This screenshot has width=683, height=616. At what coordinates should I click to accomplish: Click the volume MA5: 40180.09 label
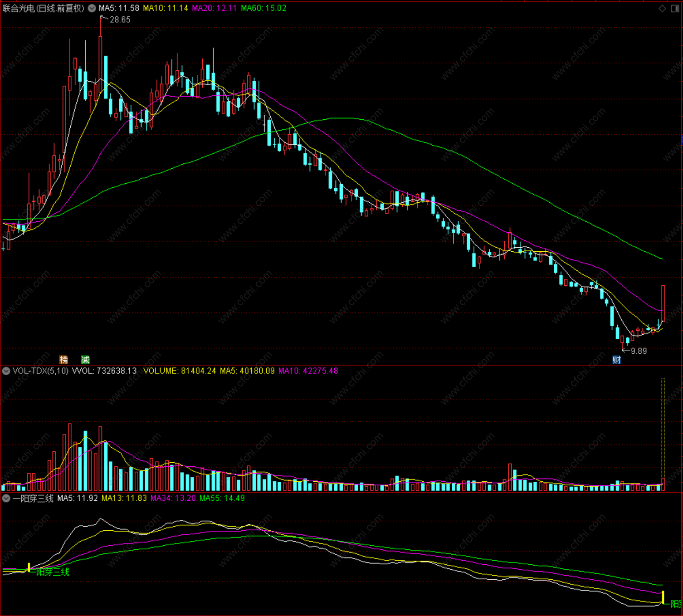pos(247,371)
